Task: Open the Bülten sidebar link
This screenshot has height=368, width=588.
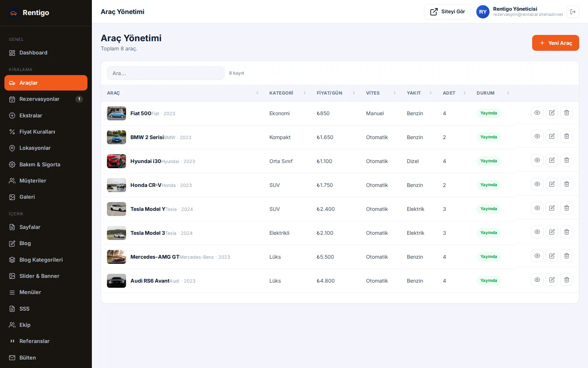Action: click(x=46, y=358)
